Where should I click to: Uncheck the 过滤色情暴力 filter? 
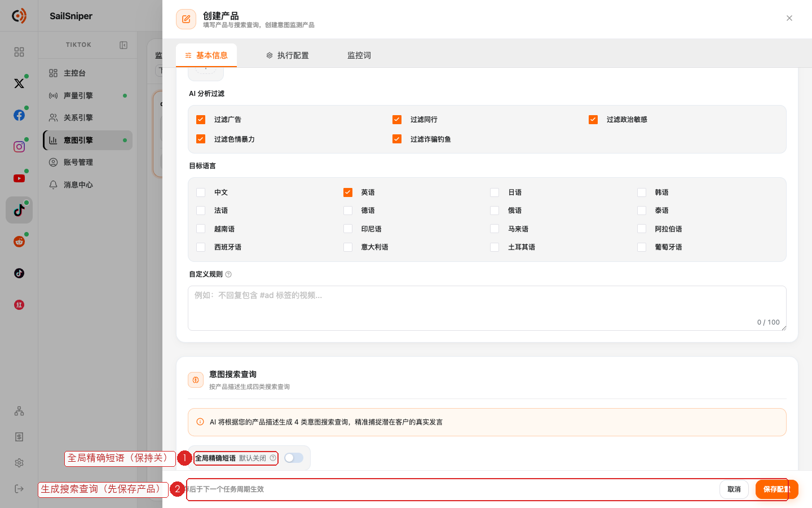click(x=201, y=139)
